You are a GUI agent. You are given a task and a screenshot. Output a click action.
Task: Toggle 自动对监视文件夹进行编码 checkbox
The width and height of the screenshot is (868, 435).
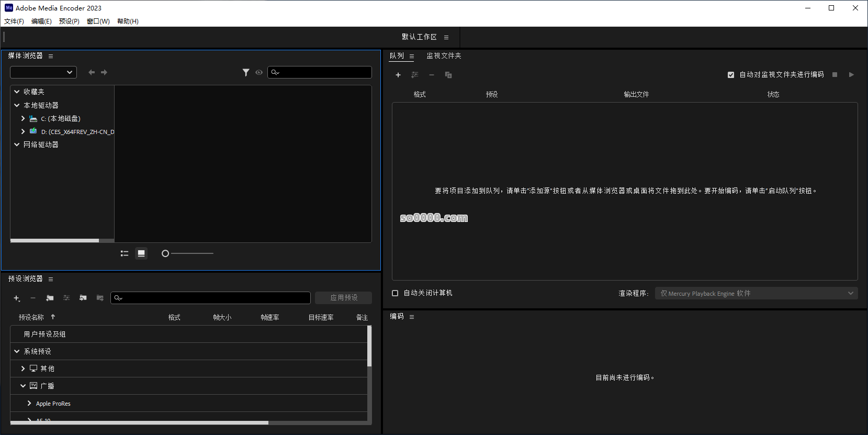pos(731,75)
